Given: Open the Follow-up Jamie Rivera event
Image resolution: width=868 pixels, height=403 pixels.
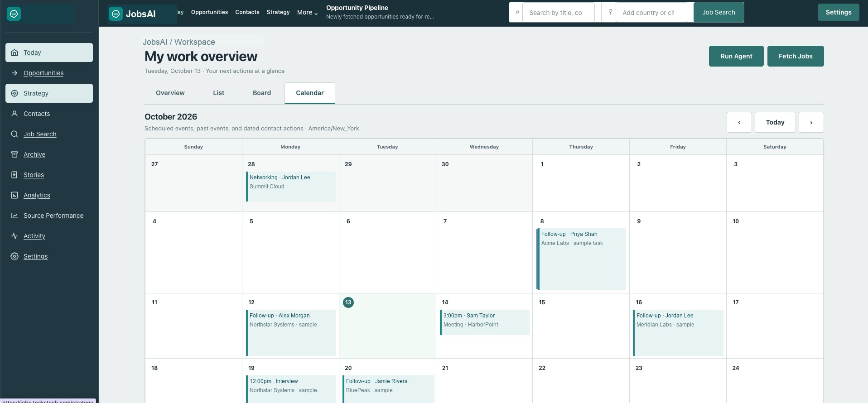Looking at the screenshot, I should click(388, 389).
